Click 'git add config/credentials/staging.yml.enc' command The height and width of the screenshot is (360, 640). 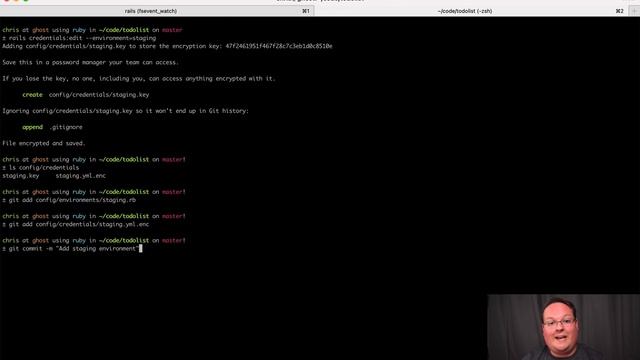76,224
